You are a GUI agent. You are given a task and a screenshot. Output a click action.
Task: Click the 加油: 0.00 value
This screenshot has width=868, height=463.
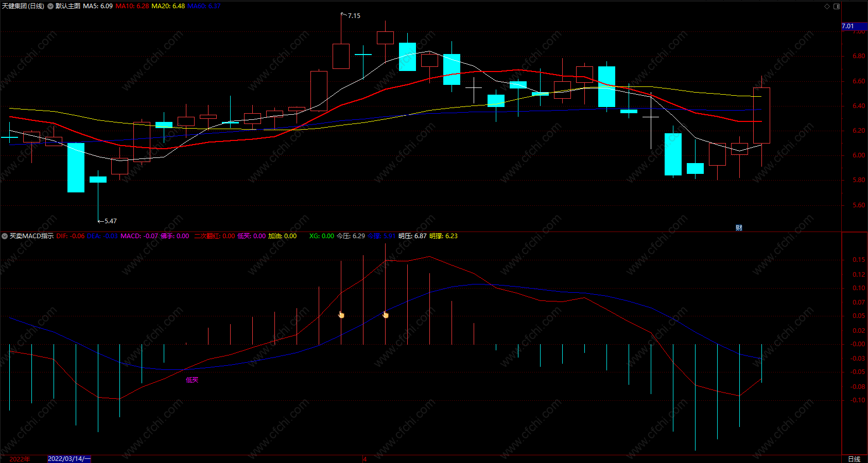pyautogui.click(x=282, y=236)
